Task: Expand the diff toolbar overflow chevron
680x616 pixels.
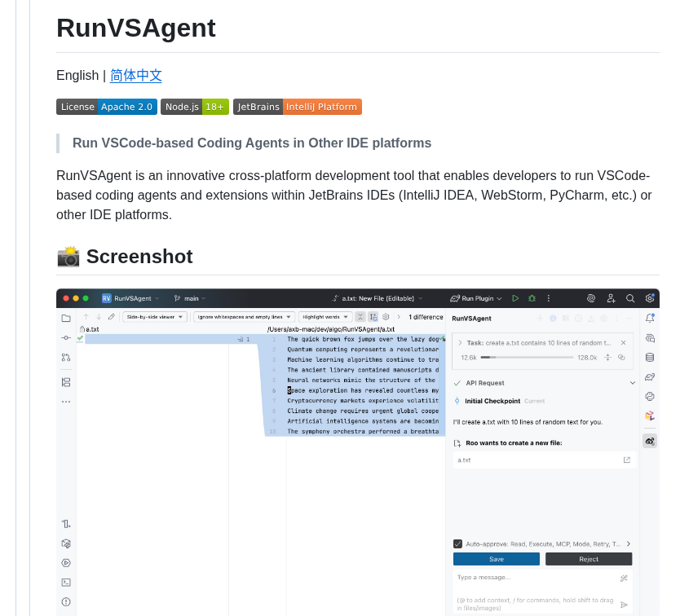Action: coord(399,317)
